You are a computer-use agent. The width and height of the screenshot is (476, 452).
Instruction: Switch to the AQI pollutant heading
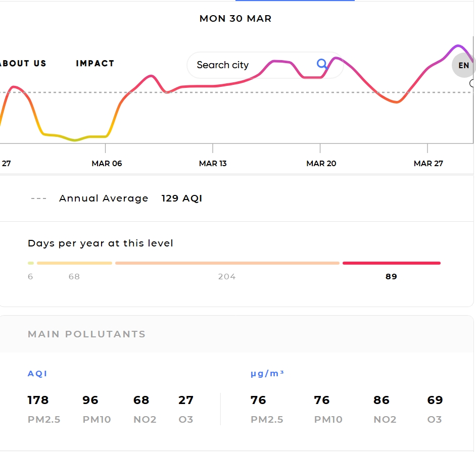pyautogui.click(x=37, y=374)
